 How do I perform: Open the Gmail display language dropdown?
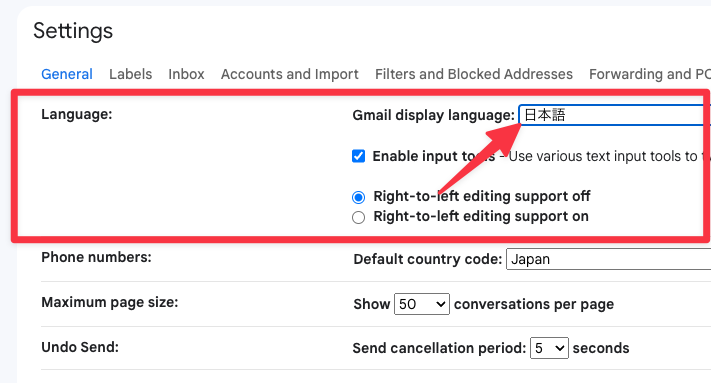click(615, 115)
